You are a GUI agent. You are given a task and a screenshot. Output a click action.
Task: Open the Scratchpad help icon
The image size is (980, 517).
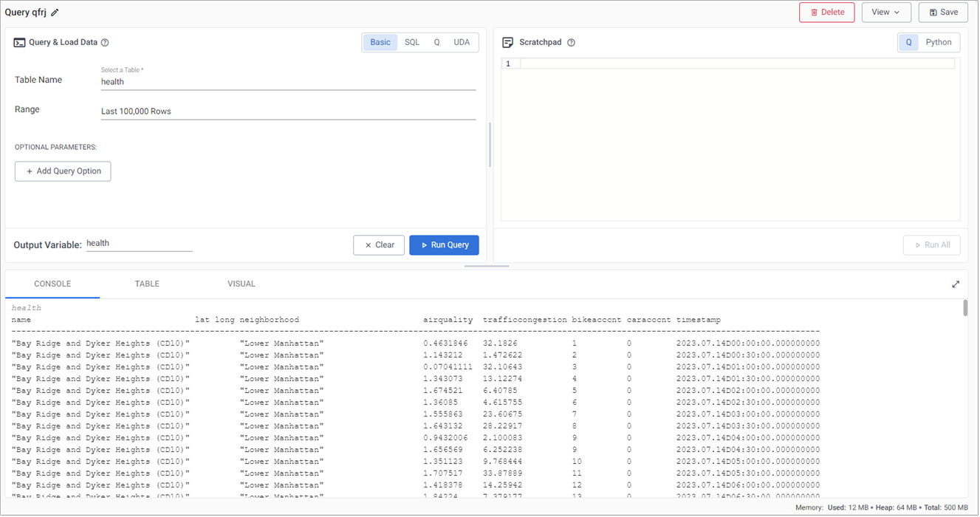click(569, 42)
